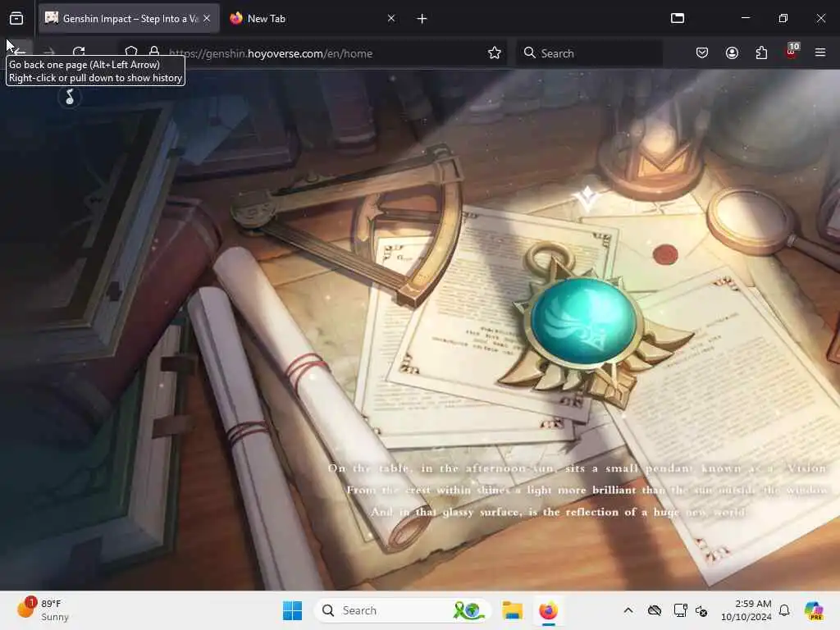Screen dimensions: 840x630
Task: Switch to the Genshin Impact tab
Action: click(x=129, y=19)
